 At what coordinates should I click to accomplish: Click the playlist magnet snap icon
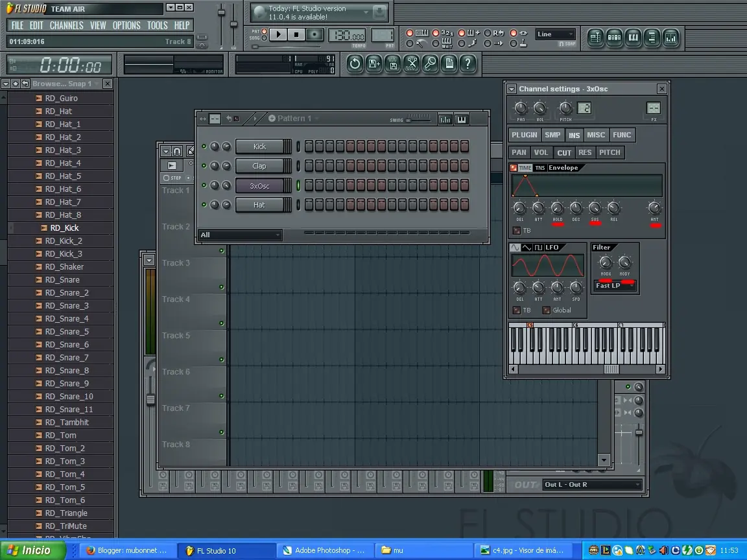(x=177, y=152)
